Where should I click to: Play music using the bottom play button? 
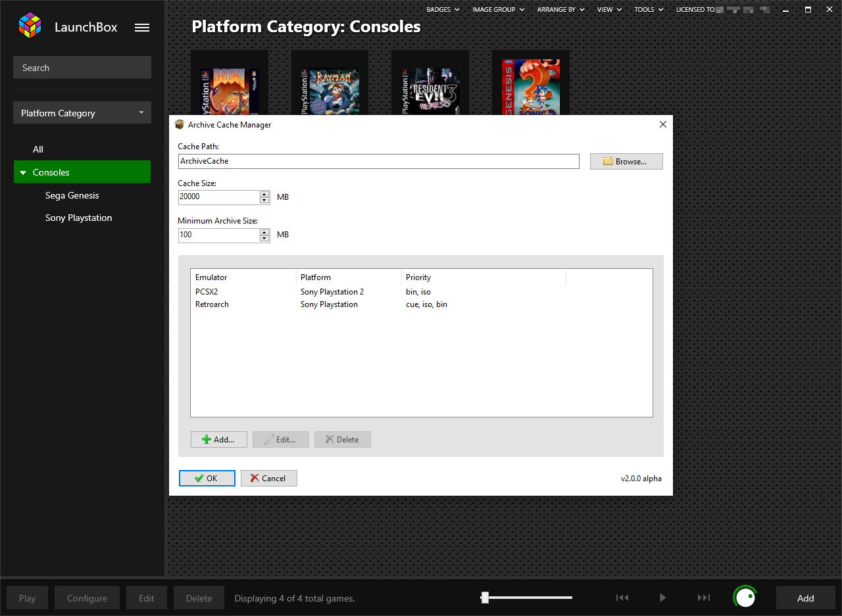coord(662,598)
